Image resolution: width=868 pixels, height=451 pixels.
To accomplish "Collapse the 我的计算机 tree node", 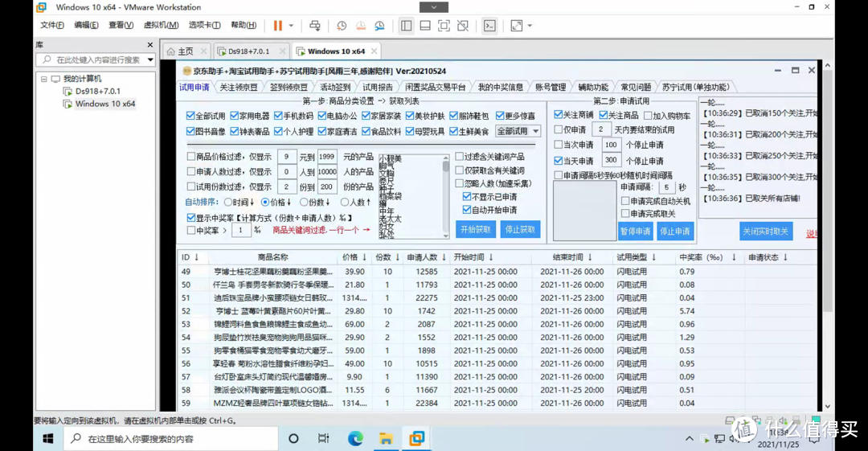I will tap(43, 79).
